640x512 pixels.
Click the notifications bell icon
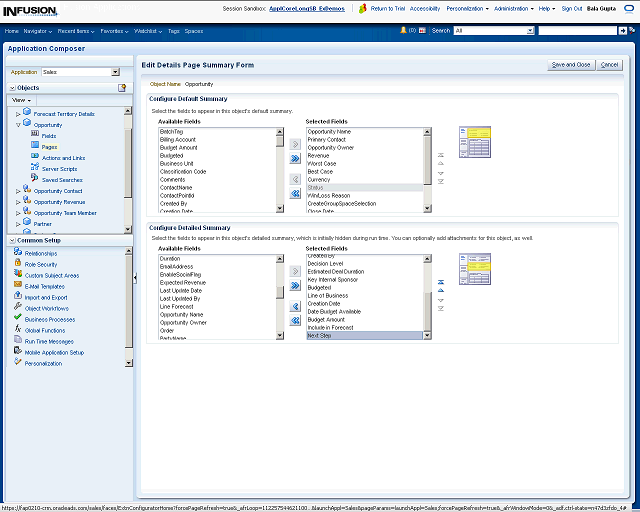[x=403, y=31]
